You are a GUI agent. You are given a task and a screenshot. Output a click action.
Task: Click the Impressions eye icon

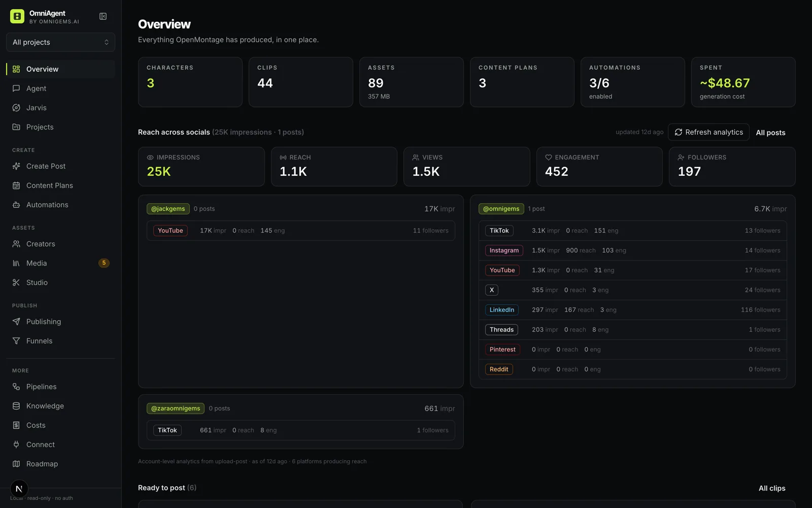[x=150, y=157]
